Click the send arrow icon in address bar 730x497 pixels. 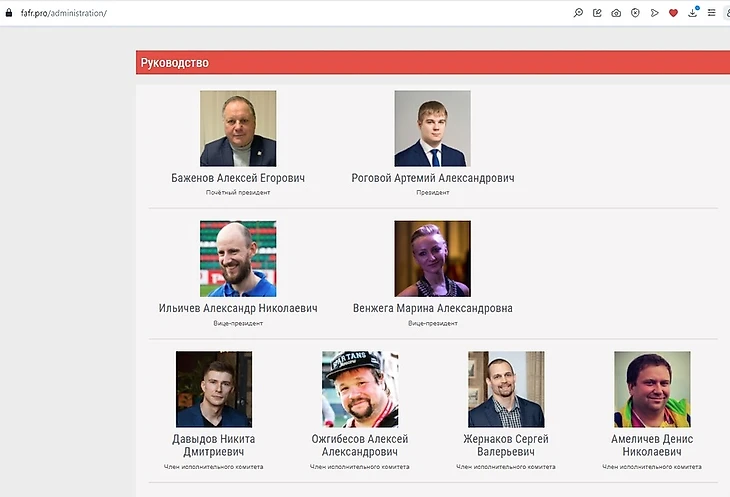pos(654,13)
